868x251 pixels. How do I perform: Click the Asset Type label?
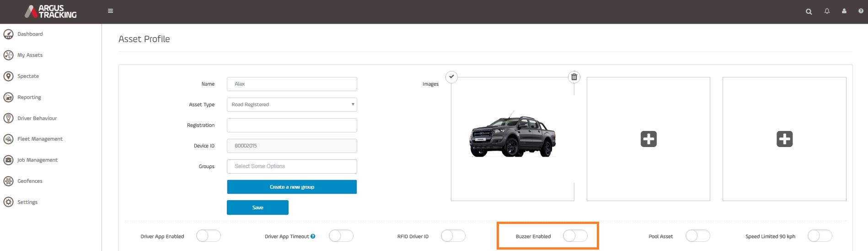(x=202, y=104)
